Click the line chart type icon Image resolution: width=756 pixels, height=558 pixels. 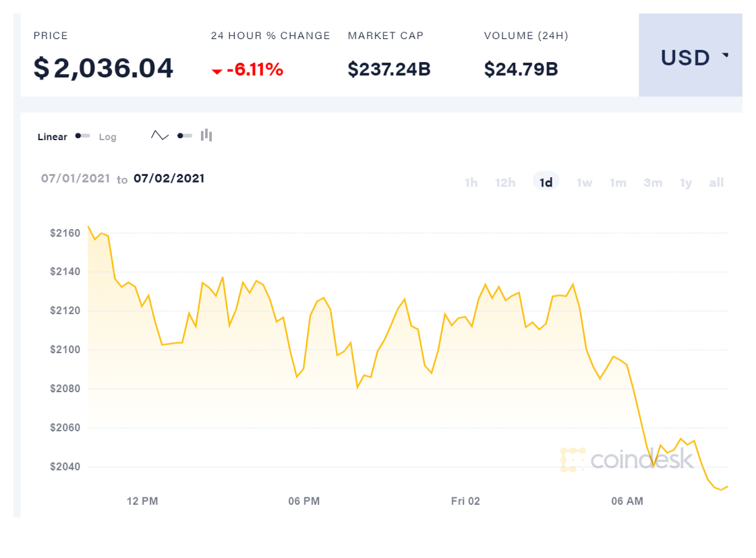pyautogui.click(x=160, y=135)
